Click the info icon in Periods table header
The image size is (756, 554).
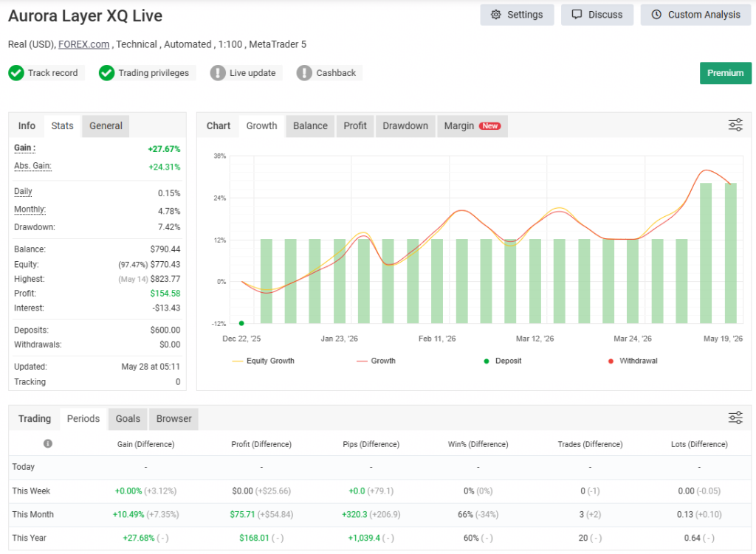point(48,443)
